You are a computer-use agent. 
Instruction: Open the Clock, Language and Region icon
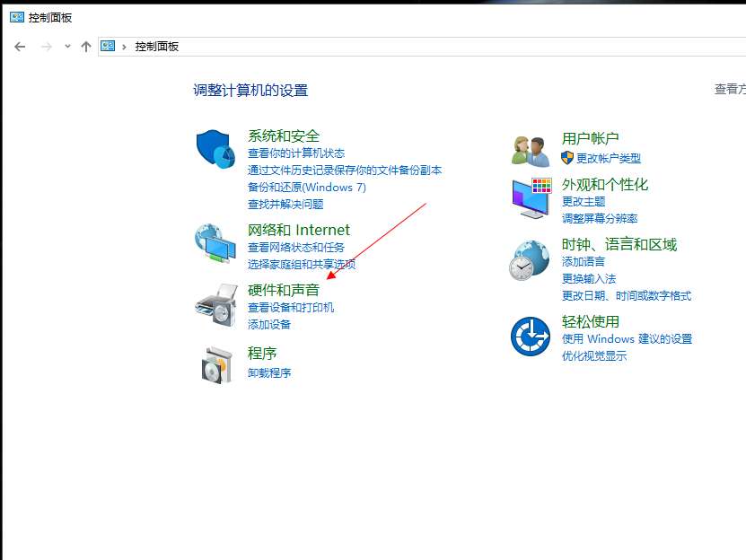[529, 260]
